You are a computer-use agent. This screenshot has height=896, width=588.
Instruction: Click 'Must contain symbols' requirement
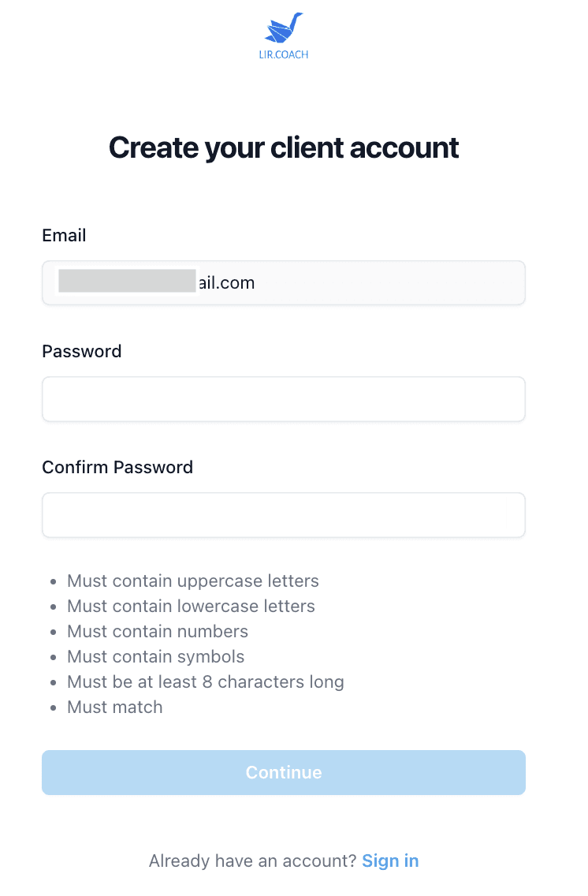156,657
